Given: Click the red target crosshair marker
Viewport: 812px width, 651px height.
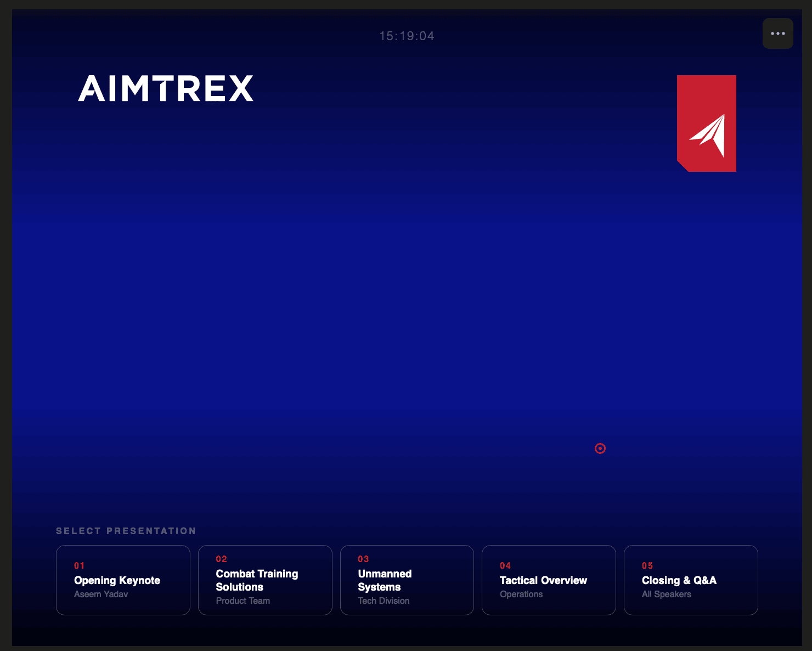Looking at the screenshot, I should pyautogui.click(x=600, y=448).
